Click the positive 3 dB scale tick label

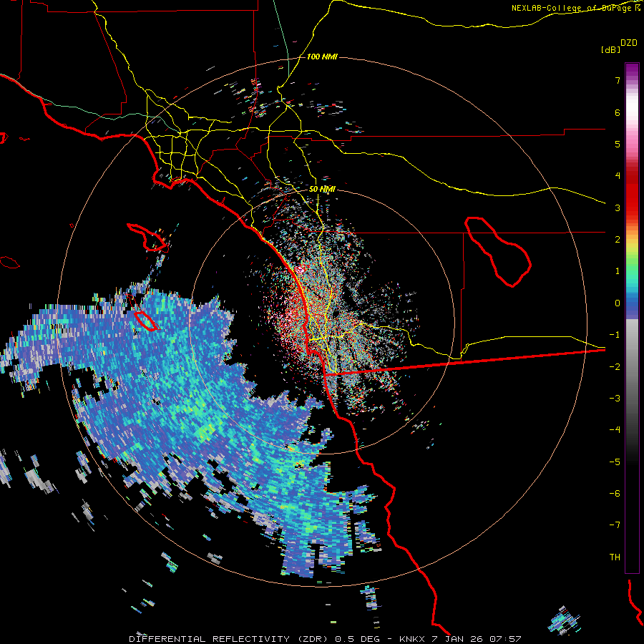point(618,208)
